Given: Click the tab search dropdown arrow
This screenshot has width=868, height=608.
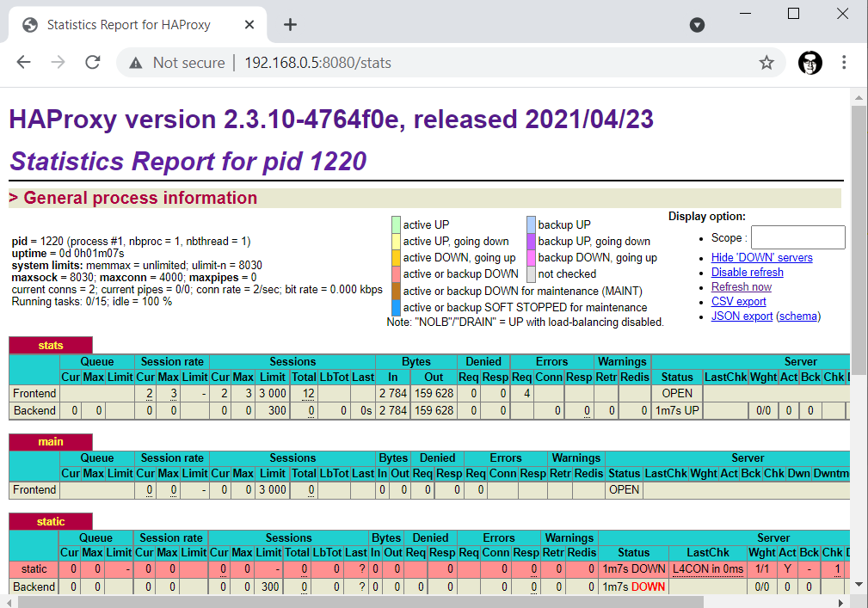Looking at the screenshot, I should pyautogui.click(x=697, y=25).
